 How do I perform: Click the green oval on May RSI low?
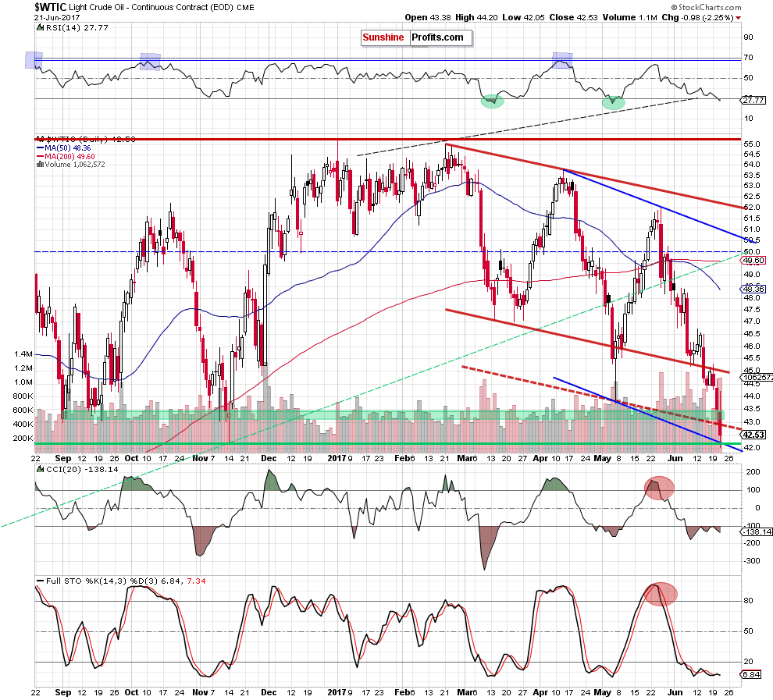[x=614, y=102]
